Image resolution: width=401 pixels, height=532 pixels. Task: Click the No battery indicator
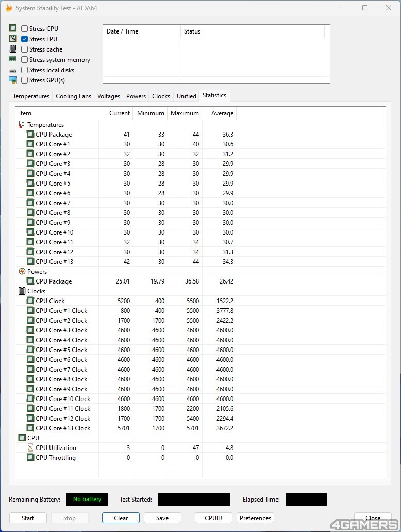coord(87,500)
